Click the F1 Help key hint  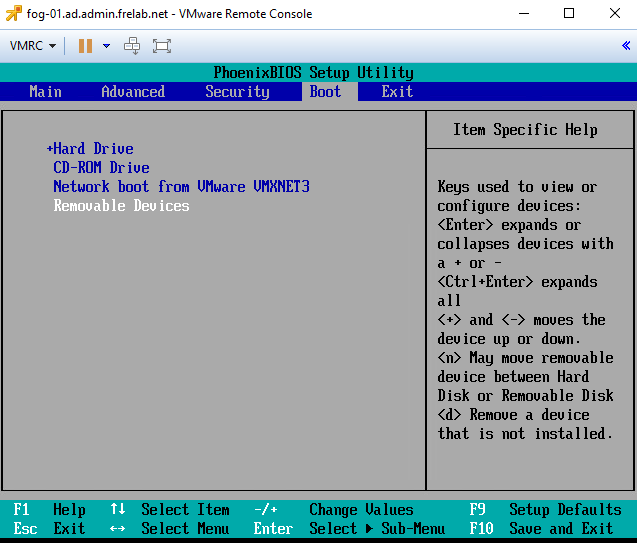pos(49,509)
